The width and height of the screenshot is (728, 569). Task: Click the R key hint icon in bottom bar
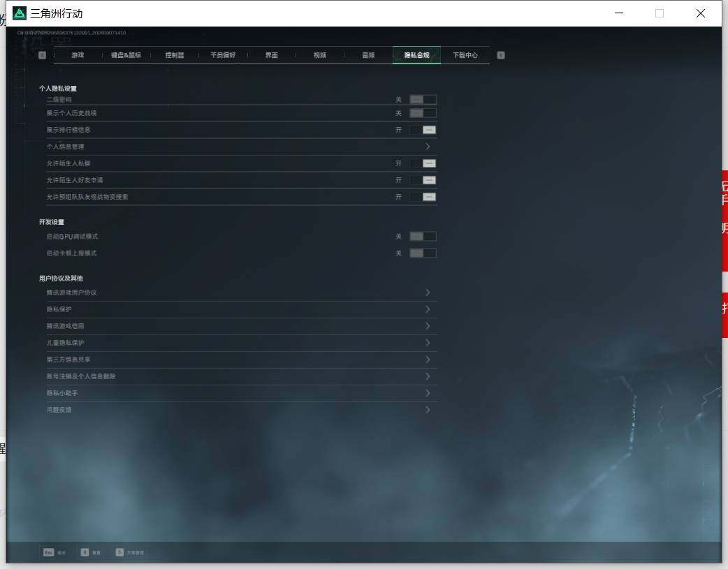tap(85, 552)
